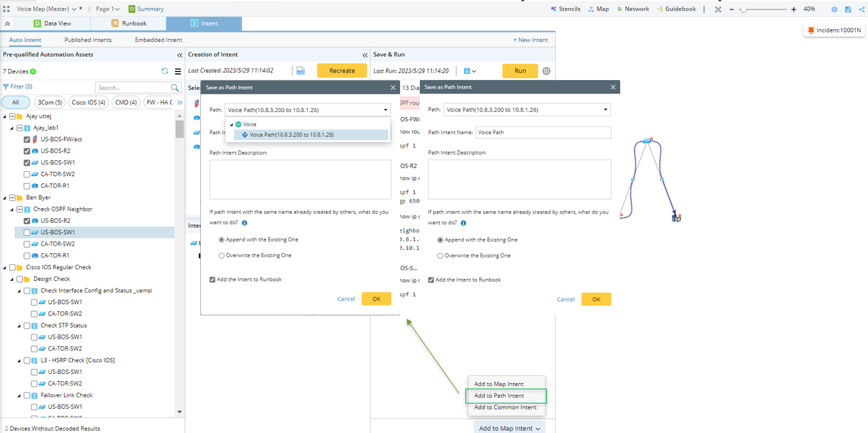Switch to the Runbook tab
The image size is (868, 433).
click(x=129, y=23)
